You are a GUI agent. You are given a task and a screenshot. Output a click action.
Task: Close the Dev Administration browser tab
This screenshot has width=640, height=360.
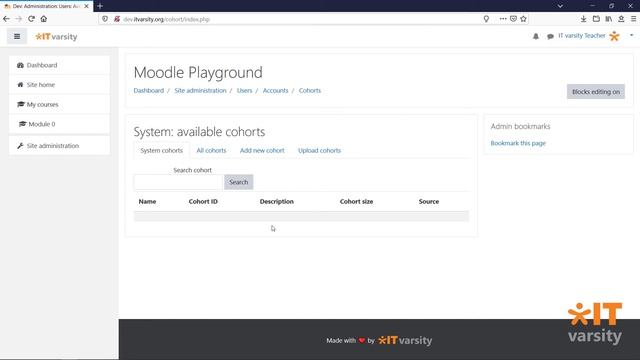coord(87,6)
